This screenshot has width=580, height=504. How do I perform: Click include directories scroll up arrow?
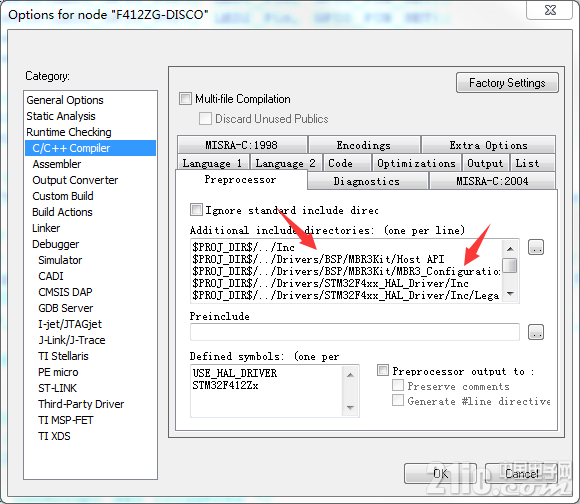point(510,249)
